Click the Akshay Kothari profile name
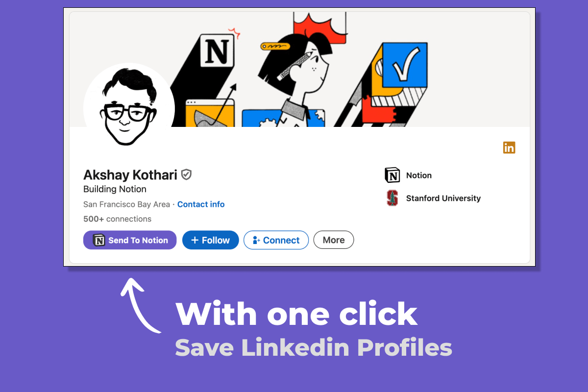 [130, 175]
